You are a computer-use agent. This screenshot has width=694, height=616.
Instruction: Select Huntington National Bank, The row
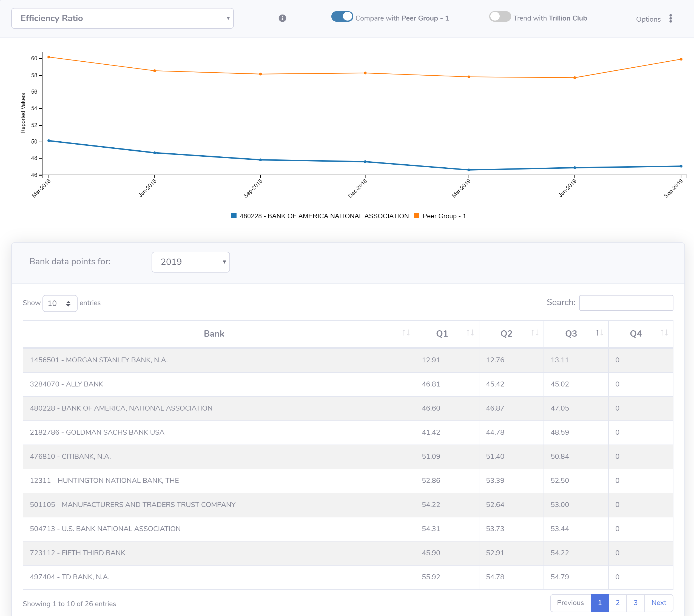coord(348,481)
